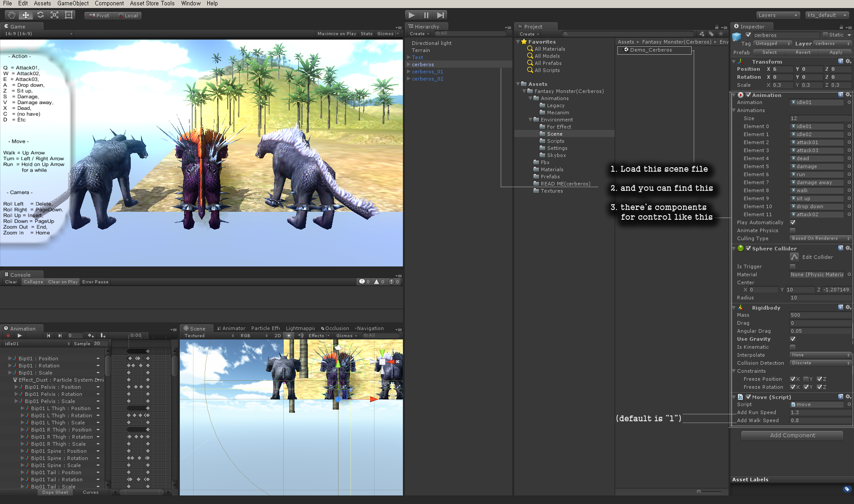Open the GameObject menu
The image size is (854, 504).
pyautogui.click(x=73, y=4)
